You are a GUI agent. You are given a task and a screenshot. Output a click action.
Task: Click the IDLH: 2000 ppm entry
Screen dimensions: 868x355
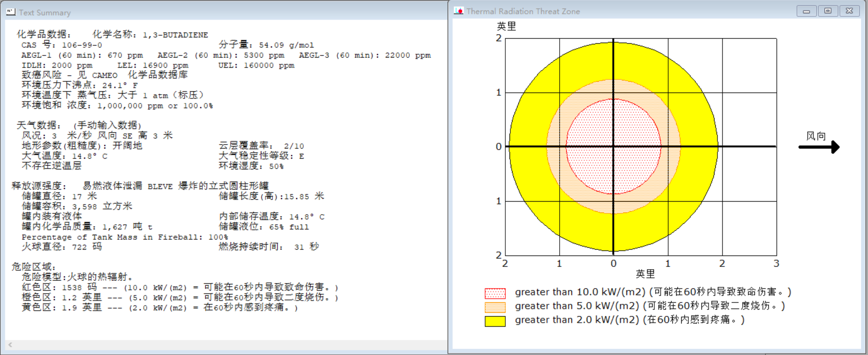[57, 65]
